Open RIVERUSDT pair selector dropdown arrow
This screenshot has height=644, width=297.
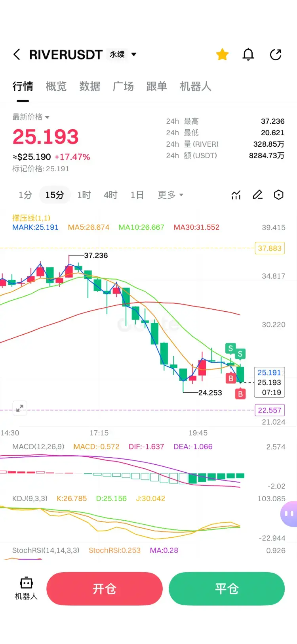pyautogui.click(x=134, y=54)
